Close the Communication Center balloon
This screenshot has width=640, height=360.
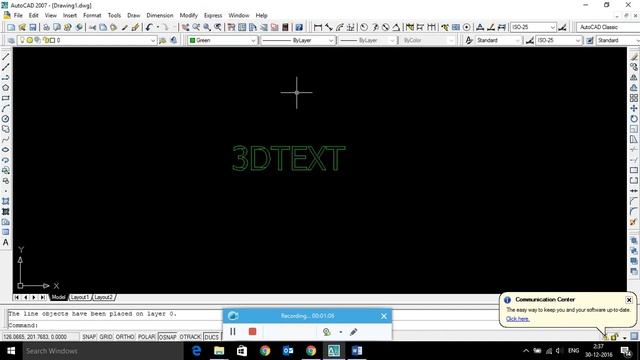coord(629,300)
